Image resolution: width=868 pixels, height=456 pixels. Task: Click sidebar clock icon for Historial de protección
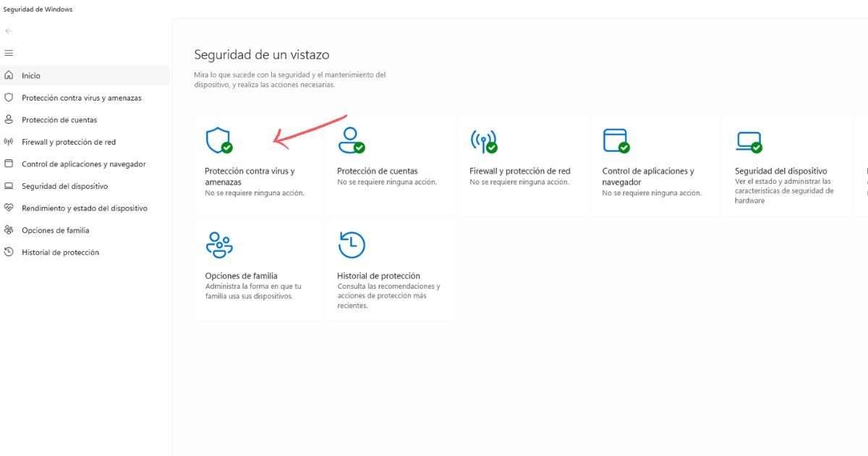[x=9, y=252]
